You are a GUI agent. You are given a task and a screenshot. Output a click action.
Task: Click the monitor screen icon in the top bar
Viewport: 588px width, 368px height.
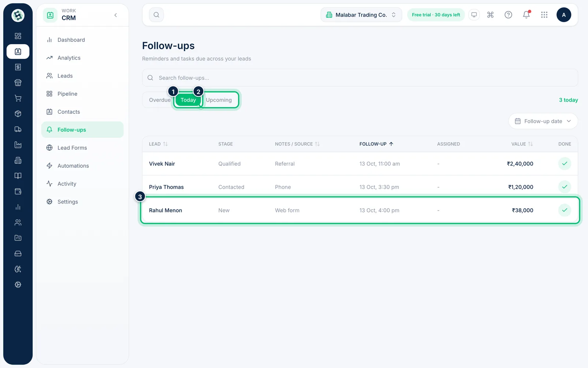click(474, 15)
